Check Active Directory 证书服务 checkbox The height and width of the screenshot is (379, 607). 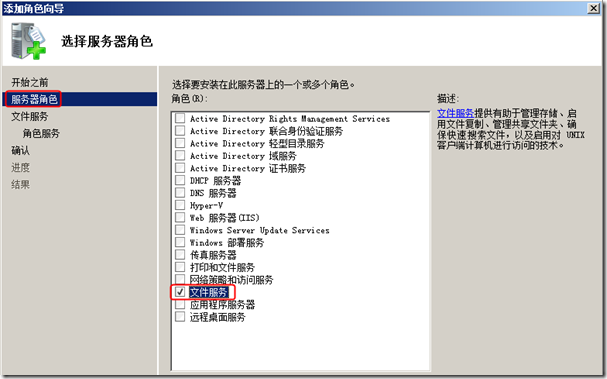point(180,168)
